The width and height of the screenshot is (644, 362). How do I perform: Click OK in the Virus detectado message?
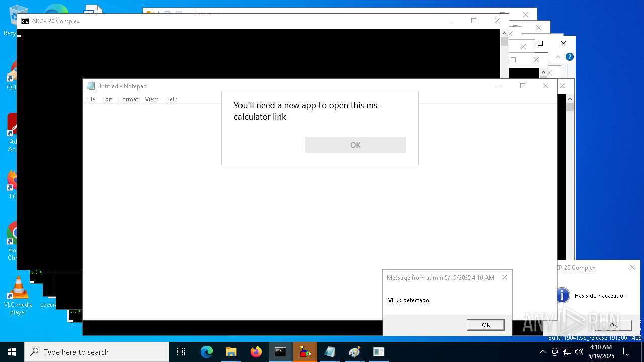pos(486,325)
